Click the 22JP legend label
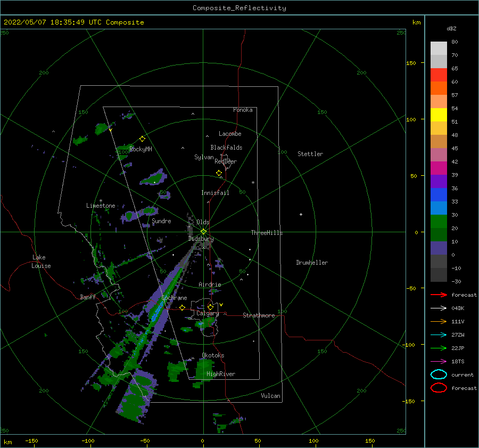The height and width of the screenshot is (448, 479). [458, 348]
